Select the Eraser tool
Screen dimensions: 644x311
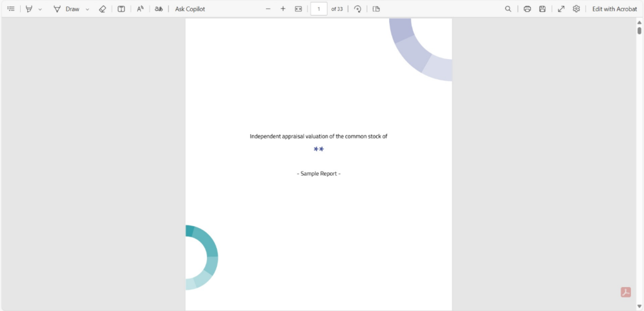pyautogui.click(x=103, y=9)
